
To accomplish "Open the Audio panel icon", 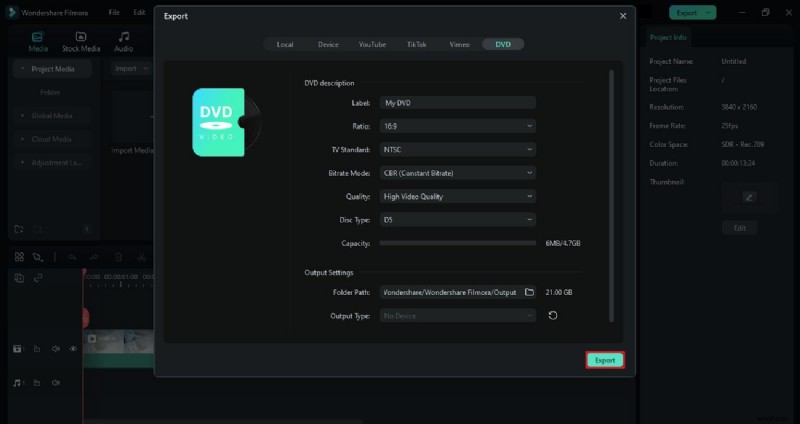I will (x=124, y=41).
